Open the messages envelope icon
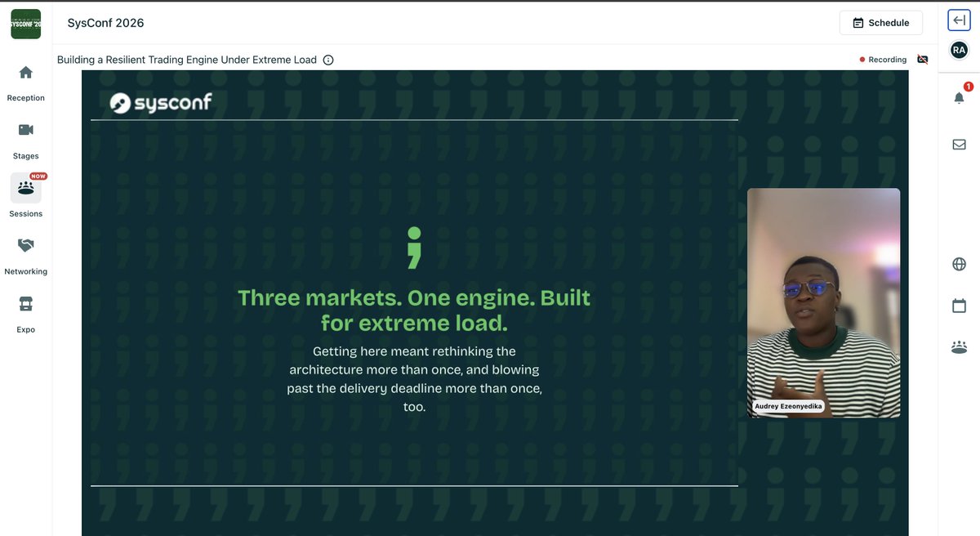Image resolution: width=980 pixels, height=536 pixels. [x=959, y=145]
